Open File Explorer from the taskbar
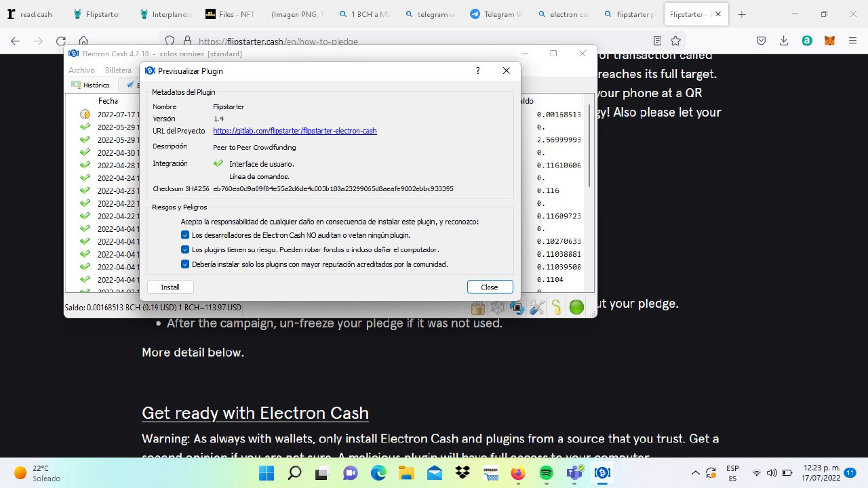 click(406, 473)
